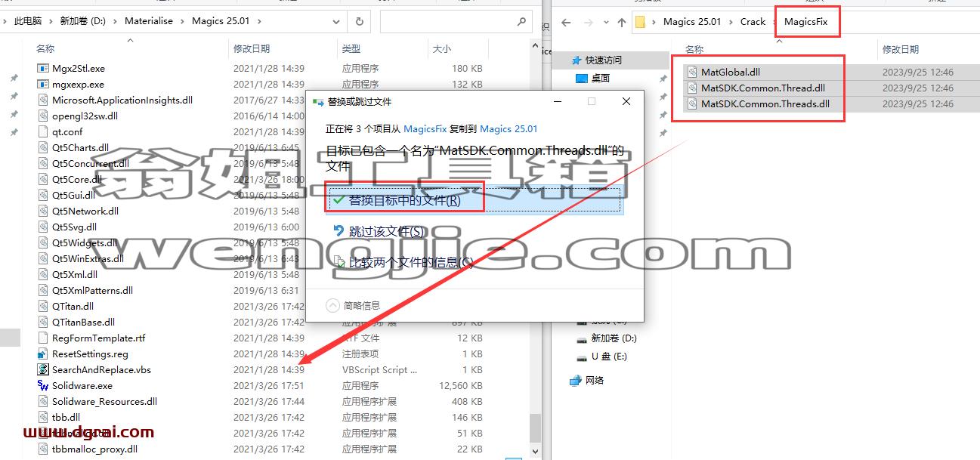Click the Solidware.exe application icon
980x460 pixels.
pyautogui.click(x=43, y=385)
